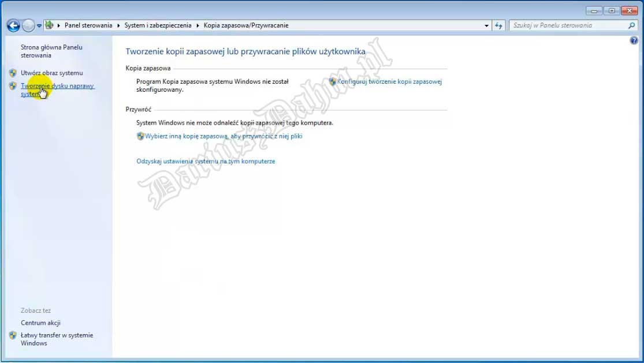Click shield icon beside 'Tworzenie dysku naprawy'
This screenshot has height=363, width=644.
(13, 86)
